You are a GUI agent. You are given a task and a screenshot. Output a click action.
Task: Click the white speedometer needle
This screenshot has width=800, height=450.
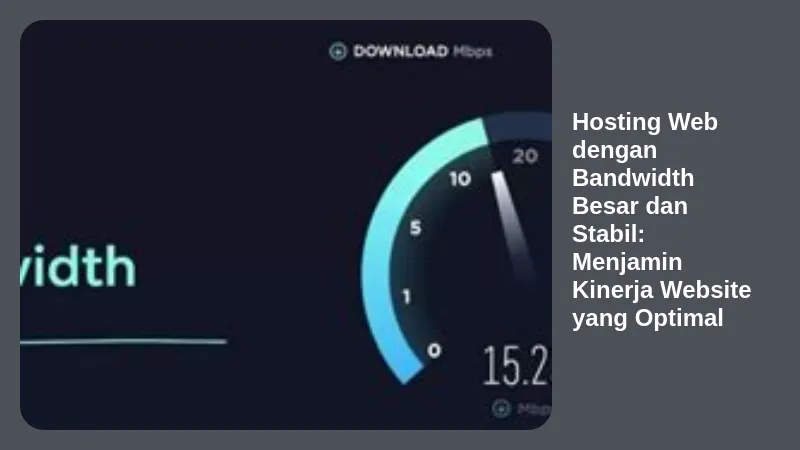click(x=512, y=224)
